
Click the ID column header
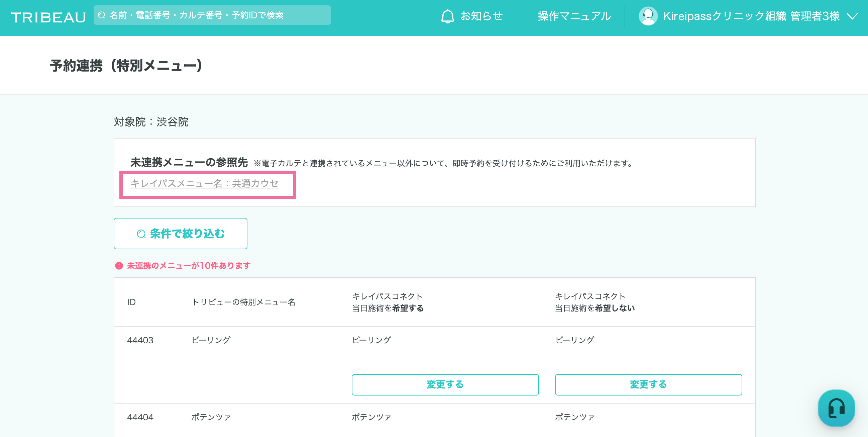131,302
